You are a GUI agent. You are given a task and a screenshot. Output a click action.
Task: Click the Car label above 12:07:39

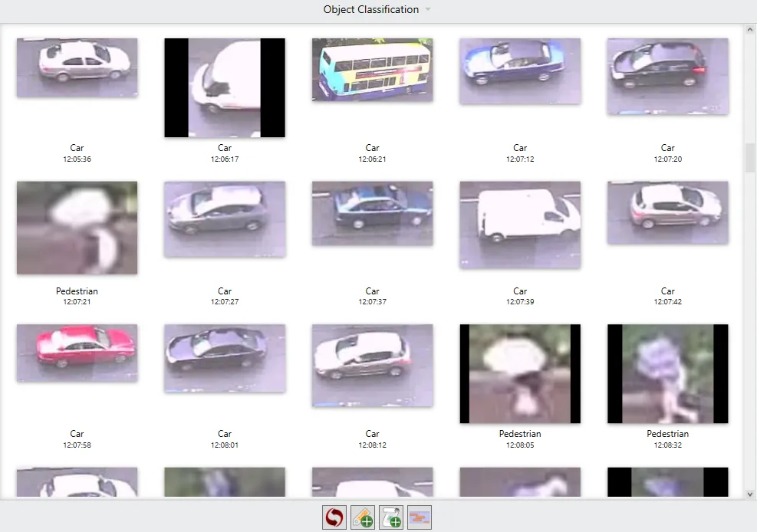pyautogui.click(x=521, y=291)
